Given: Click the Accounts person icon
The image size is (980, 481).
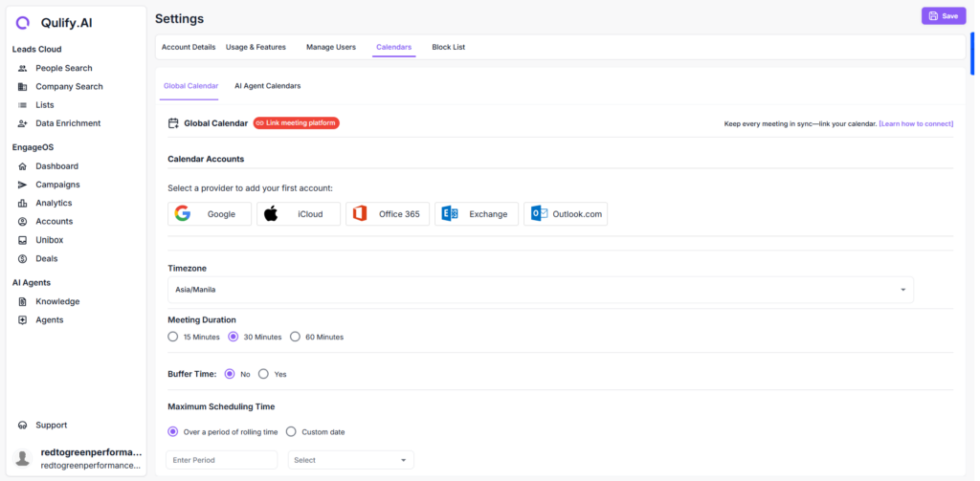Looking at the screenshot, I should 23,222.
